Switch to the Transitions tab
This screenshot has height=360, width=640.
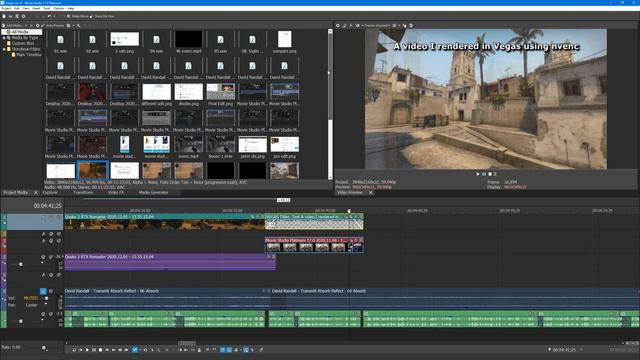83,193
